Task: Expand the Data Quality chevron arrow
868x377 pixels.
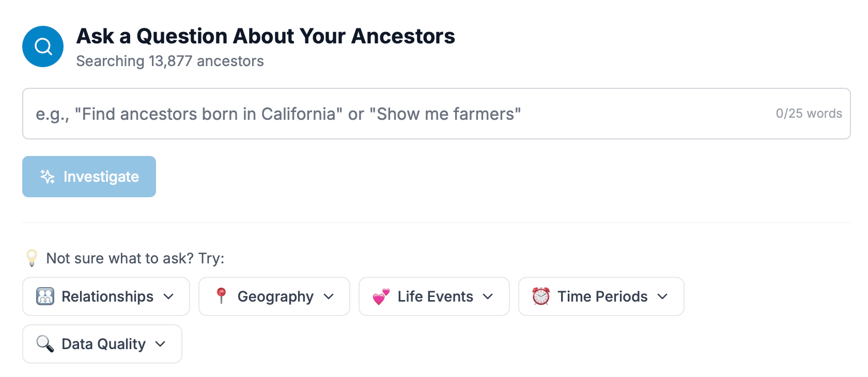Action: point(160,344)
